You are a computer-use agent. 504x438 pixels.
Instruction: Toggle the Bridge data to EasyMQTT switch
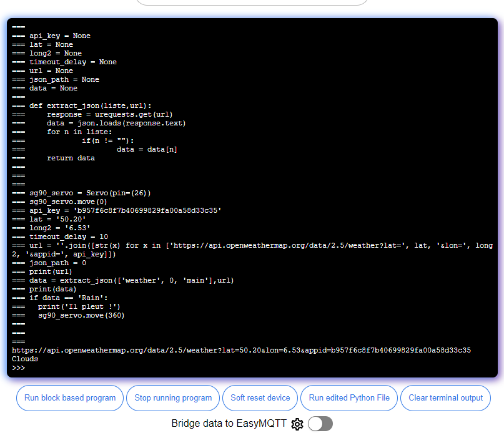(320, 424)
